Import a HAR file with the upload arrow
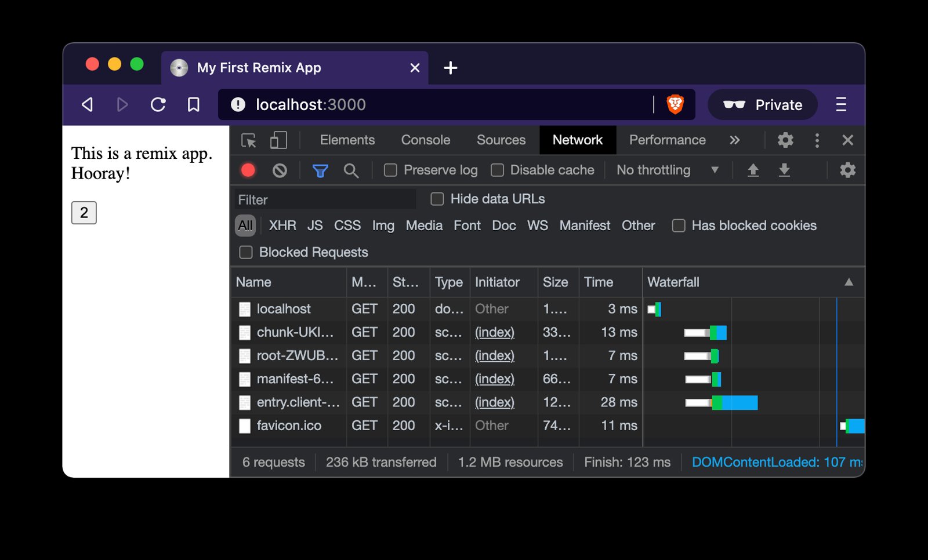 [753, 170]
